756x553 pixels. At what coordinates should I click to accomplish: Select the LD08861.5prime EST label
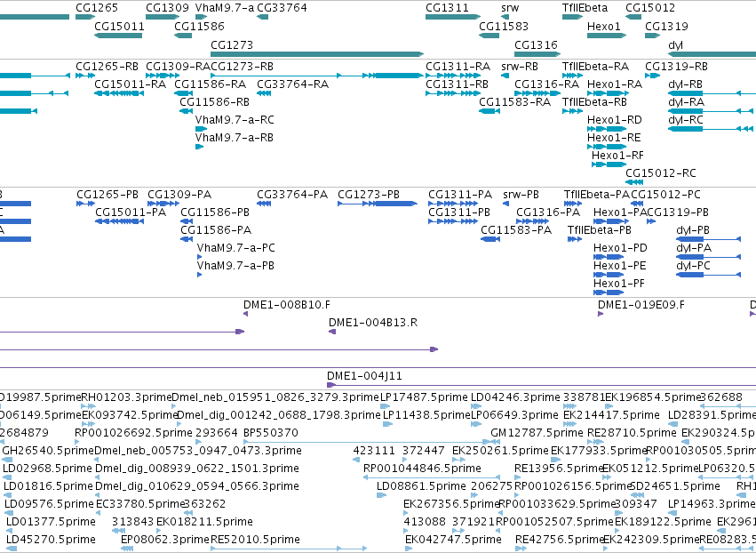(421, 486)
